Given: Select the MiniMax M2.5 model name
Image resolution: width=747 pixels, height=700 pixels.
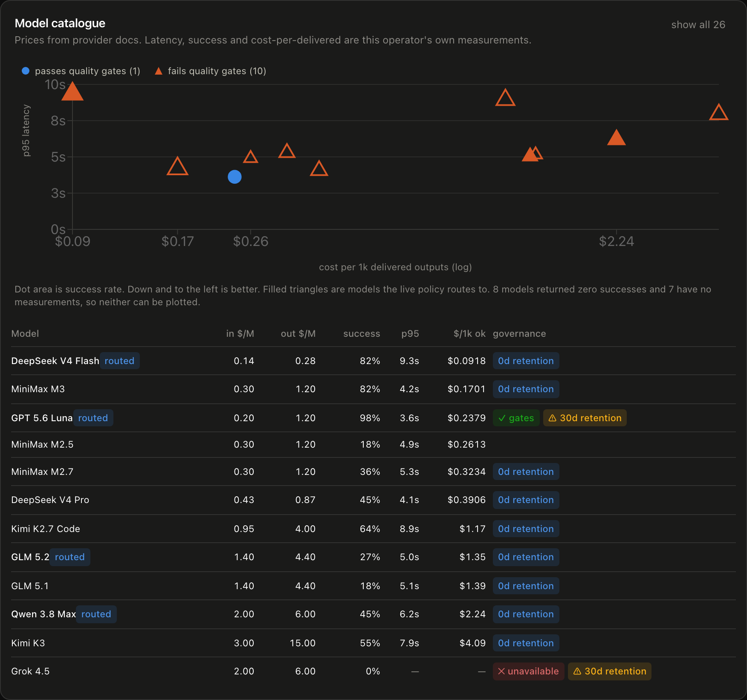Looking at the screenshot, I should 42,444.
